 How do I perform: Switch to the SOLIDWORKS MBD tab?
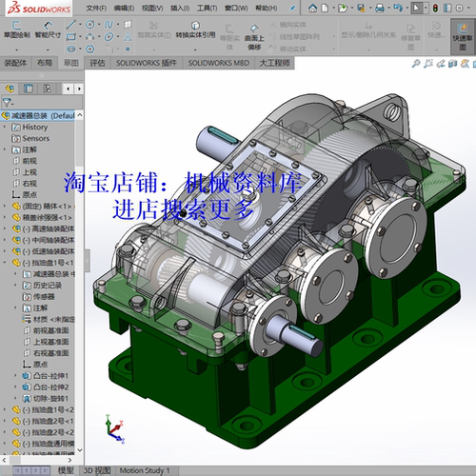[219, 63]
